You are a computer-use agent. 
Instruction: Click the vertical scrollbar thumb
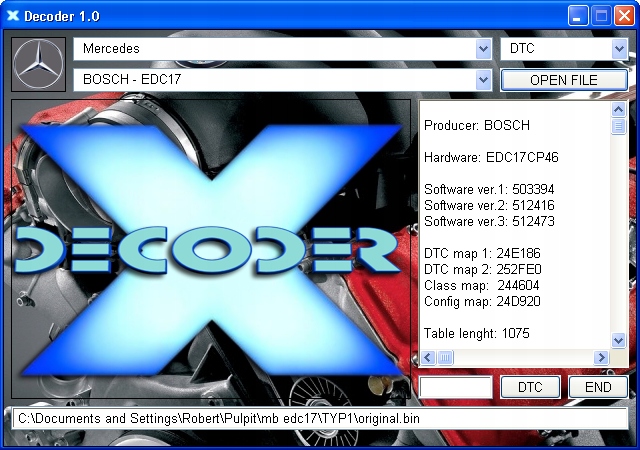pos(618,126)
